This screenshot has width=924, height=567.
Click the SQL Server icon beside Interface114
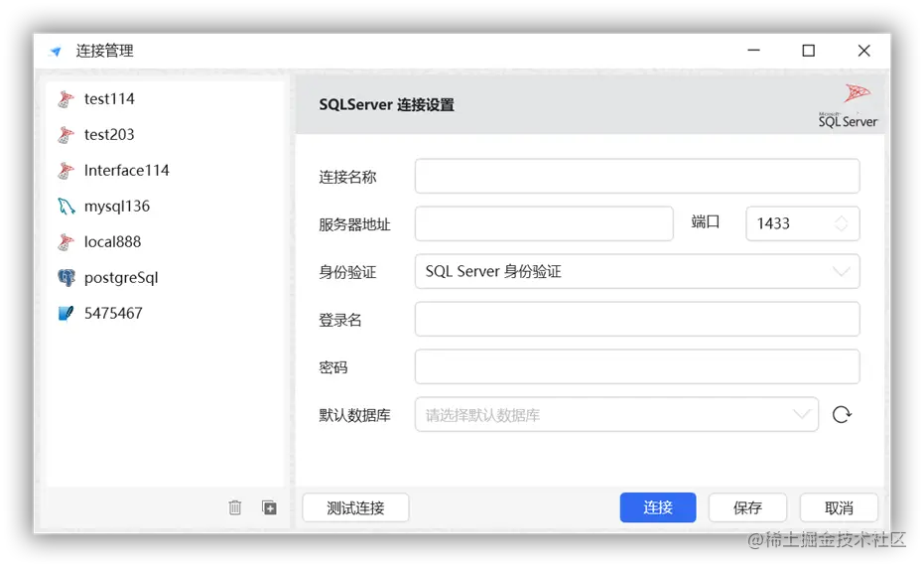[x=66, y=171]
